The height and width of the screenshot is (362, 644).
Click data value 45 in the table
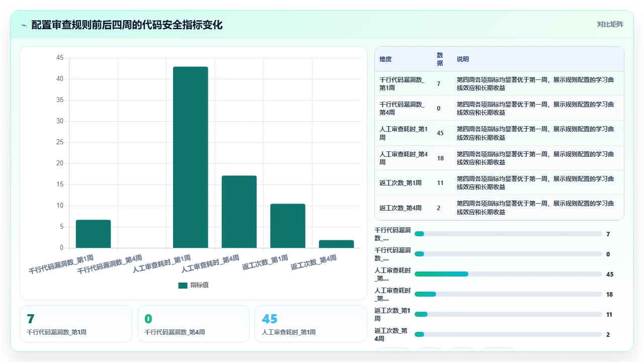[440, 133]
